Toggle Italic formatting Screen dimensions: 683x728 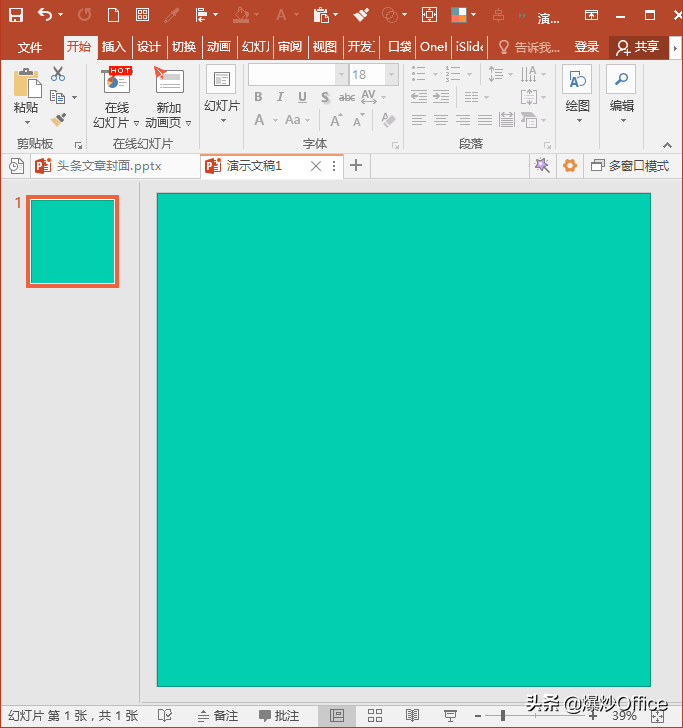[280, 97]
